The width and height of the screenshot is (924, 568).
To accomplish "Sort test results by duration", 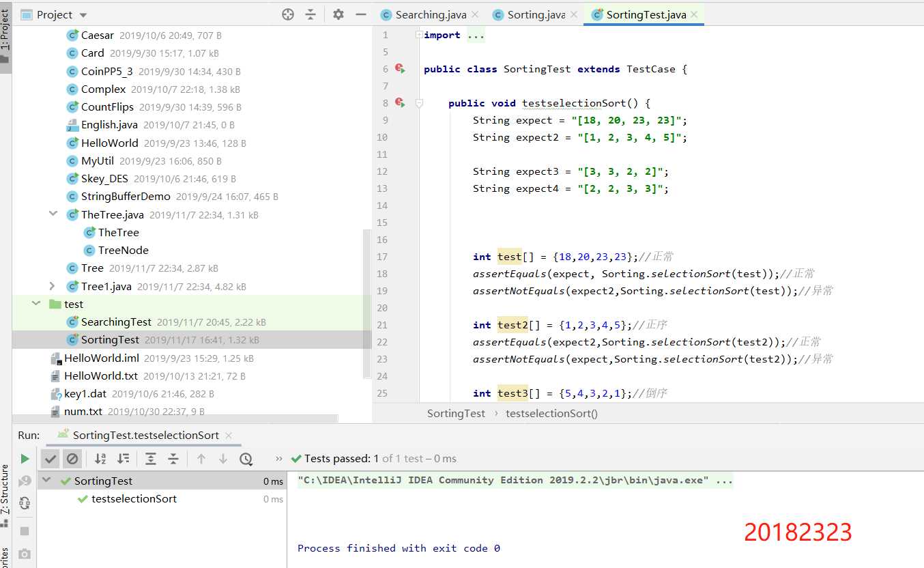I will click(x=124, y=459).
